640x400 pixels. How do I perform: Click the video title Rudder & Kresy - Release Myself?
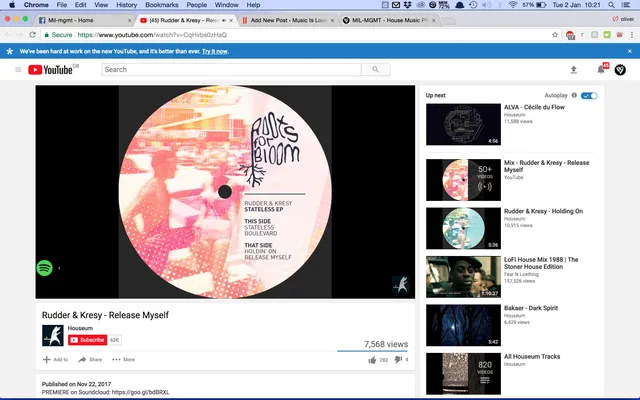click(x=105, y=315)
